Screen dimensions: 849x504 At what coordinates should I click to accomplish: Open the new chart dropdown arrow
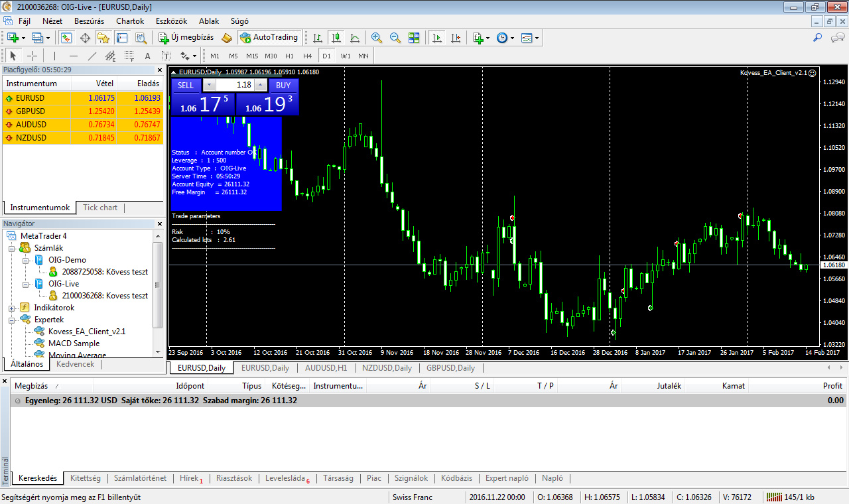coord(23,38)
